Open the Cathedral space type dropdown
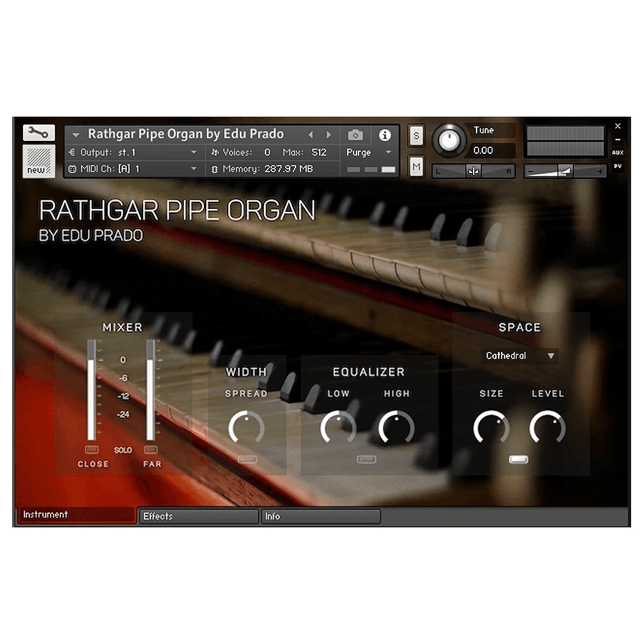The height and width of the screenshot is (644, 644). coord(520,356)
